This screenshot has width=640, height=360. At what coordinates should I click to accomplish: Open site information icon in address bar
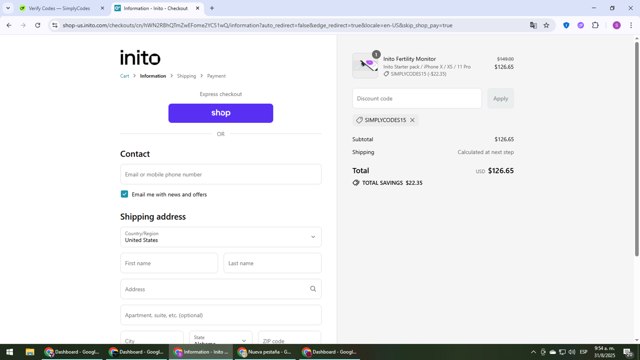[55, 25]
